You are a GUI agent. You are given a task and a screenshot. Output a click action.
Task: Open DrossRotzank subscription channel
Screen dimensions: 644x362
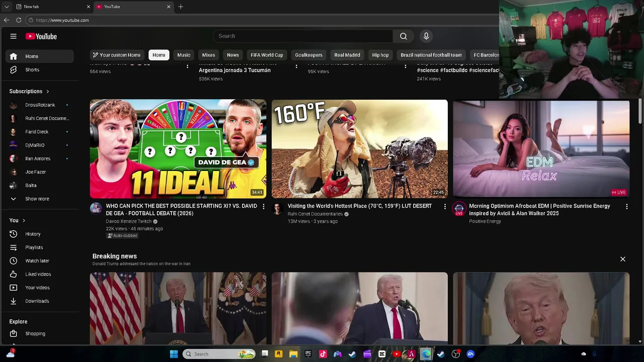[x=40, y=105]
